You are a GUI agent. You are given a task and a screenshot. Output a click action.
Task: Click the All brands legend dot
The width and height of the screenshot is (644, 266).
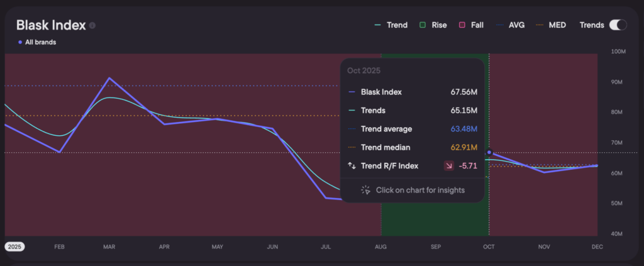tap(21, 42)
